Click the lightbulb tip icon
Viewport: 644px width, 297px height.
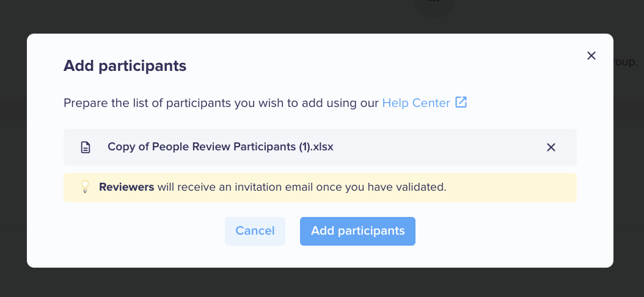(84, 187)
